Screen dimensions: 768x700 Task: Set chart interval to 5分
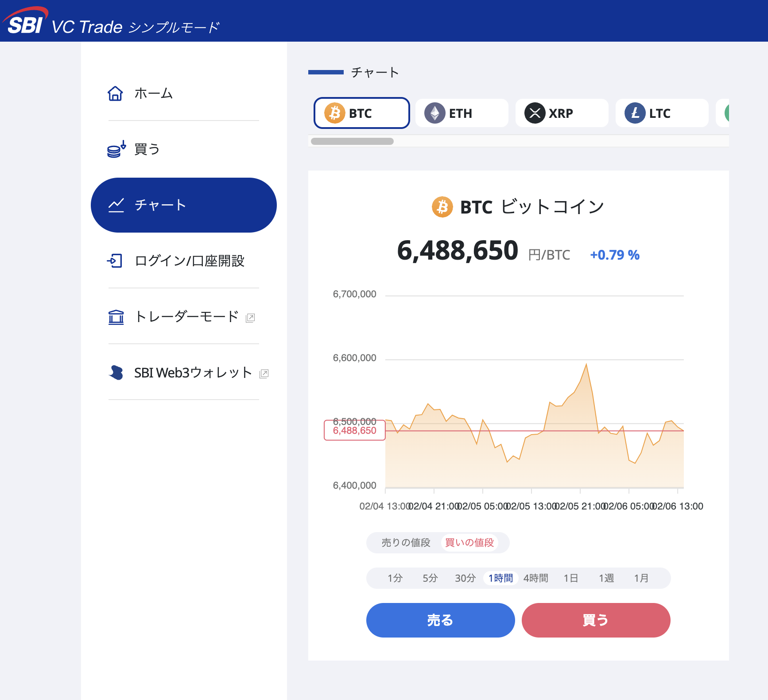[x=430, y=578]
